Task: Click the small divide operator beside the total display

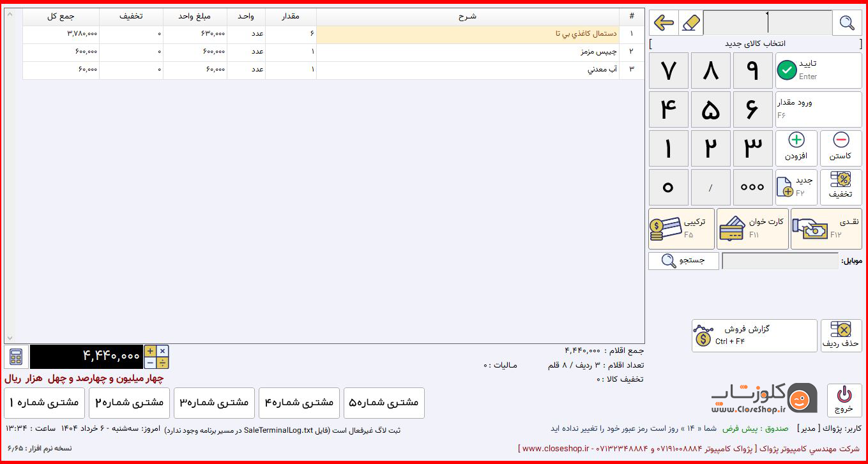Action: click(x=163, y=363)
